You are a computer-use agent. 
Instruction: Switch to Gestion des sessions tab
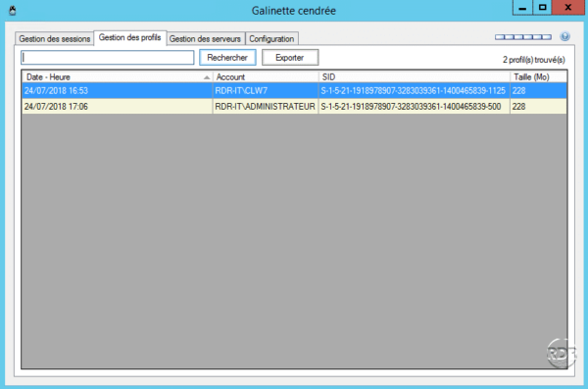54,38
